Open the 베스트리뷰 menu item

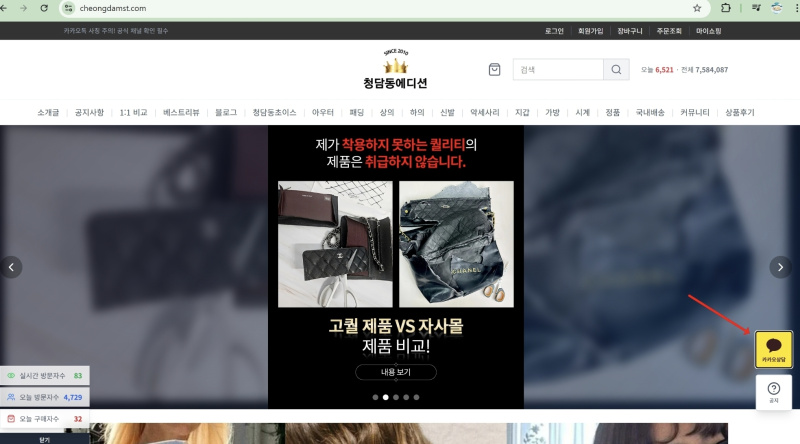(183, 113)
